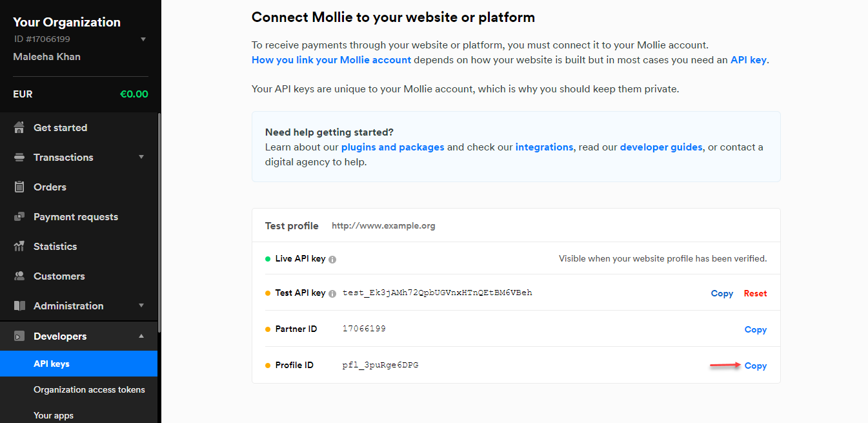Screen dimensions: 868x423
Task: Click info icon beside Test API key
Action: click(x=332, y=293)
